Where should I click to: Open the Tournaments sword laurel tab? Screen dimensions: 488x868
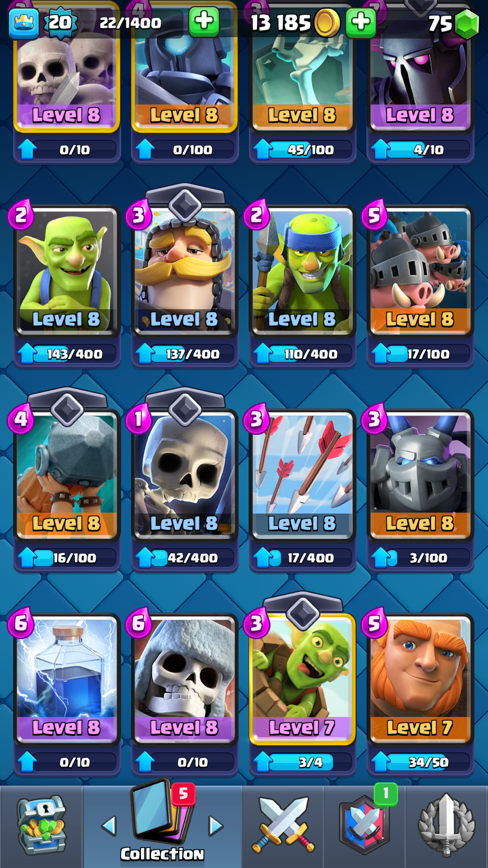(x=446, y=826)
